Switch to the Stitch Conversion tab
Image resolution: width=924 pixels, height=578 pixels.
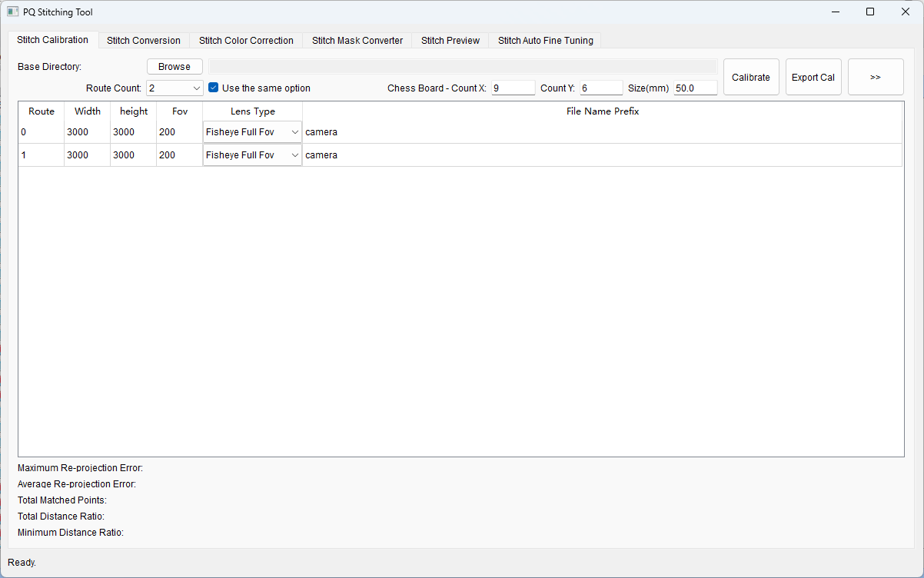point(144,41)
